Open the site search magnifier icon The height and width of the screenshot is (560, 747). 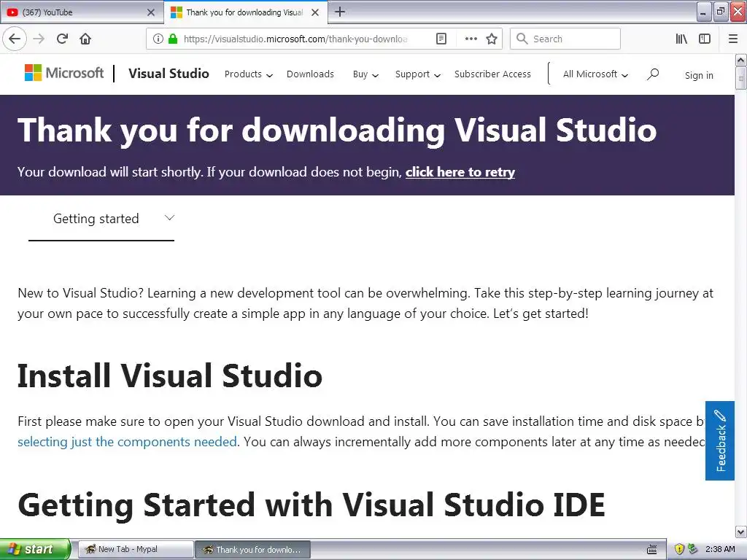click(x=653, y=74)
